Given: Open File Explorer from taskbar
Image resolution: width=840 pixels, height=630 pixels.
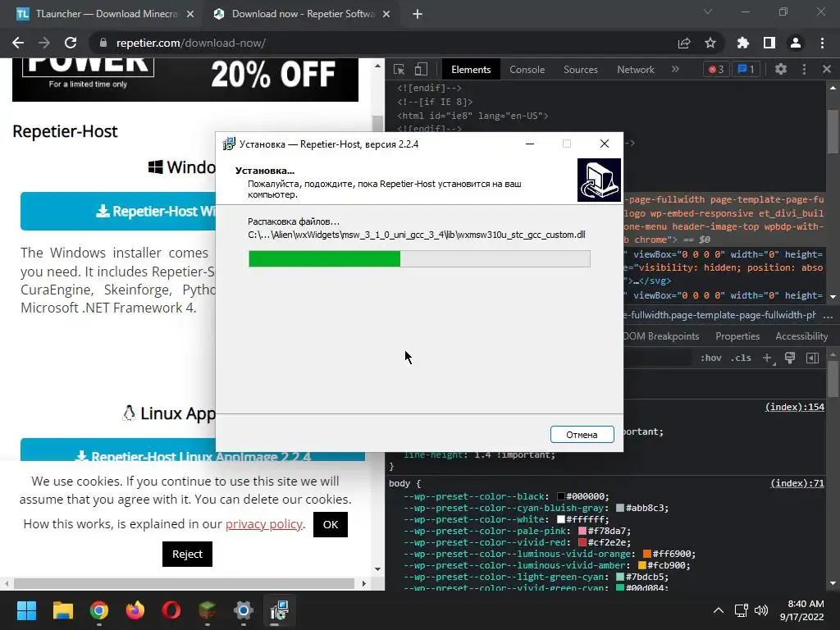Looking at the screenshot, I should [62, 610].
